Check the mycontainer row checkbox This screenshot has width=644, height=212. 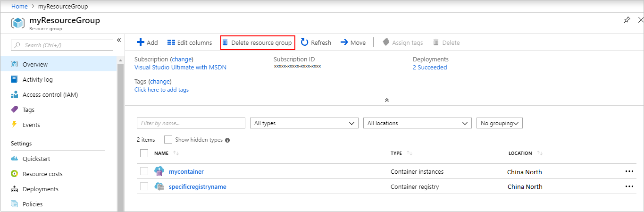click(x=144, y=171)
